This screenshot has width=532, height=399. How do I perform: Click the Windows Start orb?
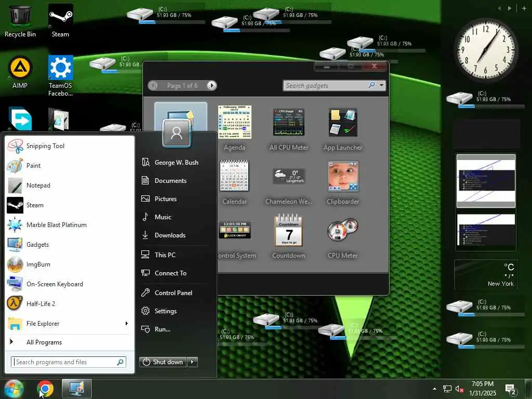[x=14, y=389]
